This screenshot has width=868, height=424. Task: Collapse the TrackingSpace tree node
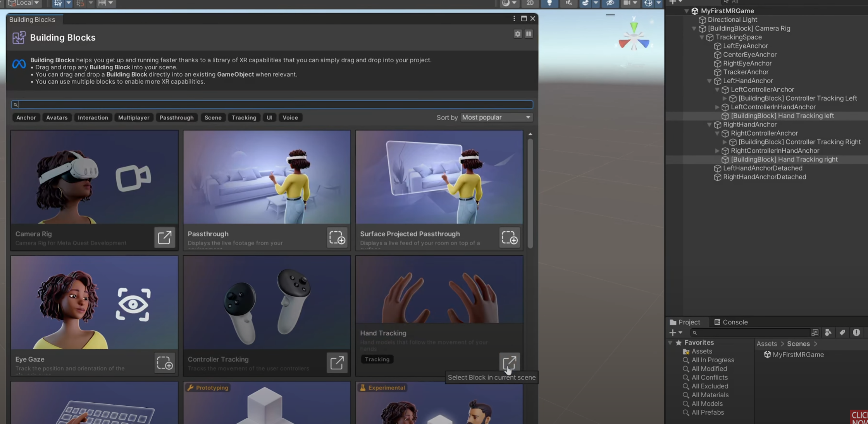tap(702, 38)
